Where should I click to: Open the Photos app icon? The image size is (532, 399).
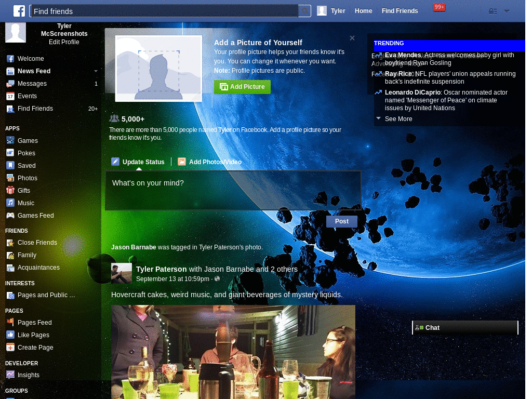[x=10, y=178]
